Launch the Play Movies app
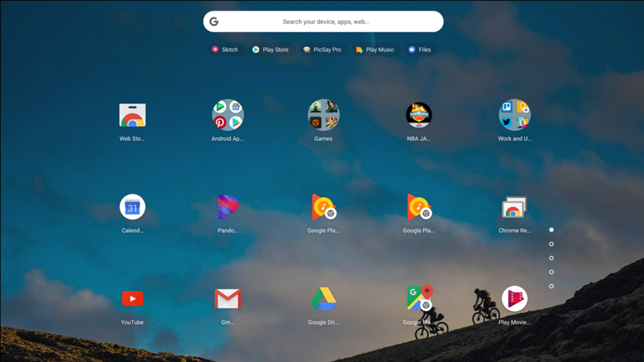The height and width of the screenshot is (362, 644). point(515,299)
